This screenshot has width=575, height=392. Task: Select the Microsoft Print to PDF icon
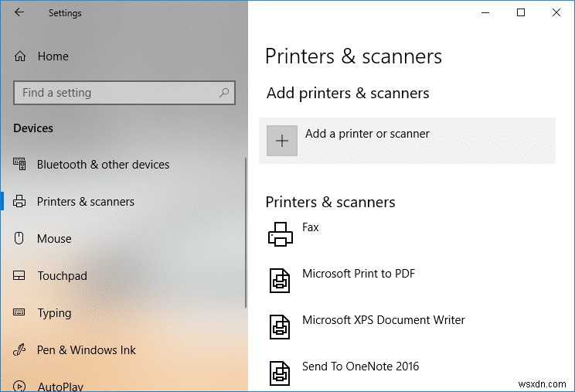pos(280,281)
